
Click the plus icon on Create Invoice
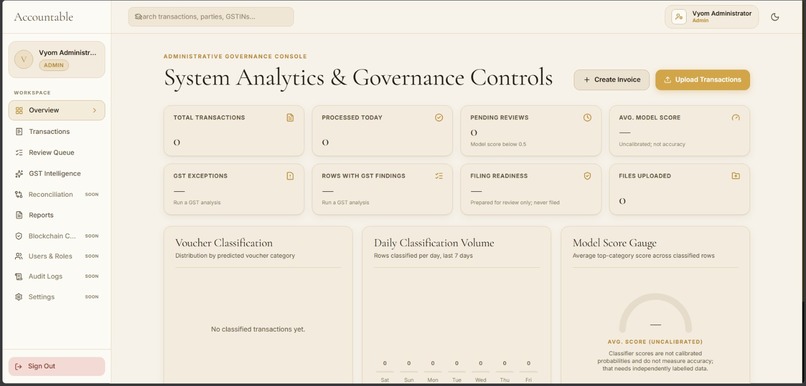pos(587,80)
